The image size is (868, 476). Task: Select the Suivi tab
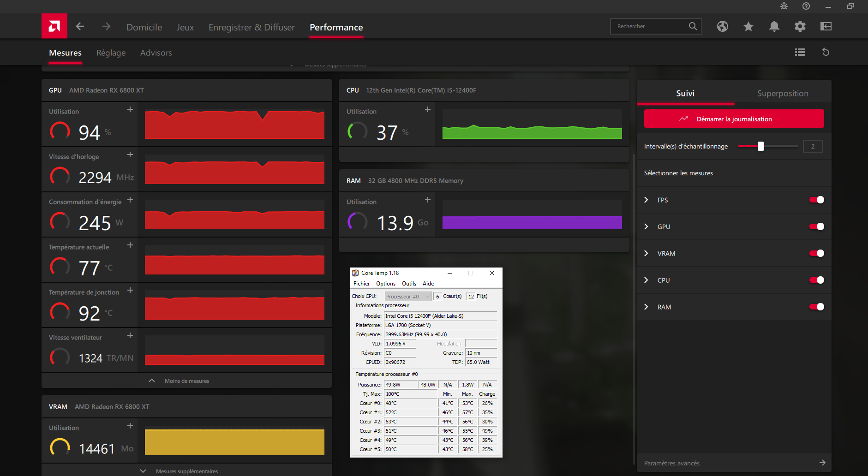pyautogui.click(x=685, y=93)
